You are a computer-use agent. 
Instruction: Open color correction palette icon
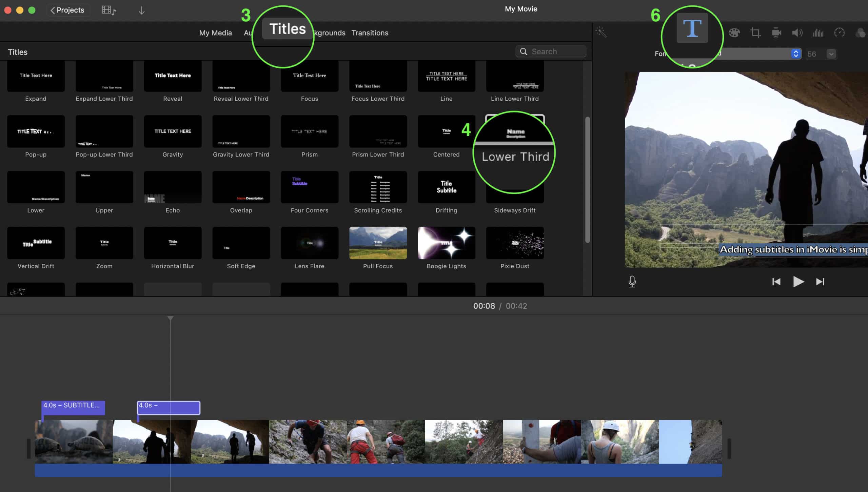(x=734, y=33)
